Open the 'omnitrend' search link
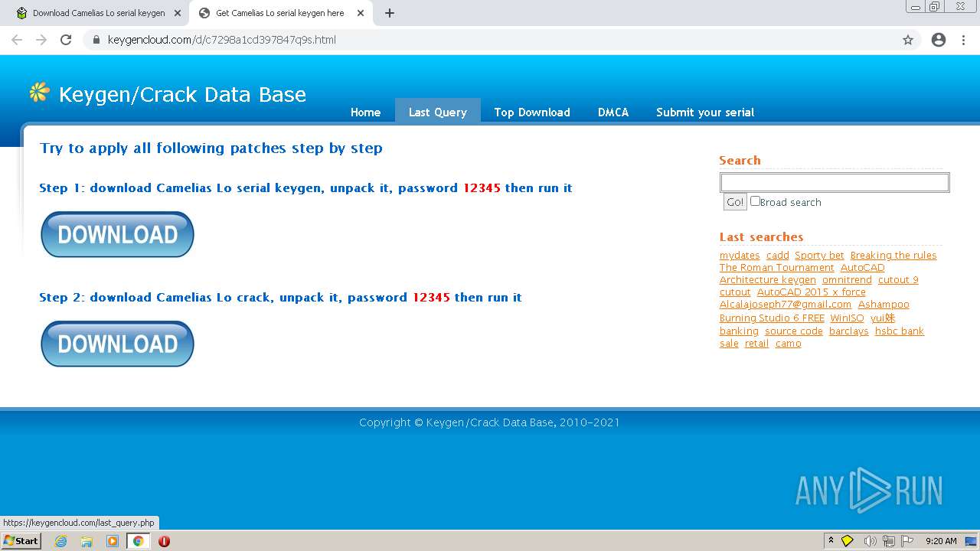Image resolution: width=980 pixels, height=551 pixels. click(x=847, y=280)
